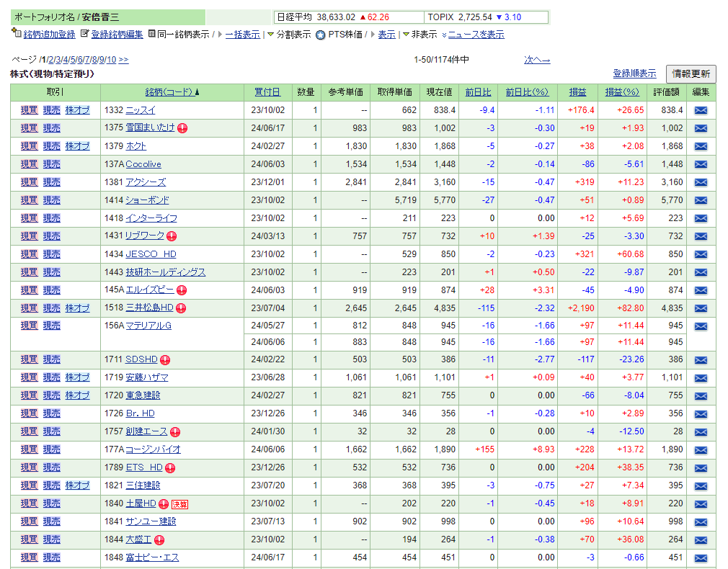Click 現買 for 1726 Br. HD
The height and width of the screenshot is (569, 728).
[x=29, y=413]
